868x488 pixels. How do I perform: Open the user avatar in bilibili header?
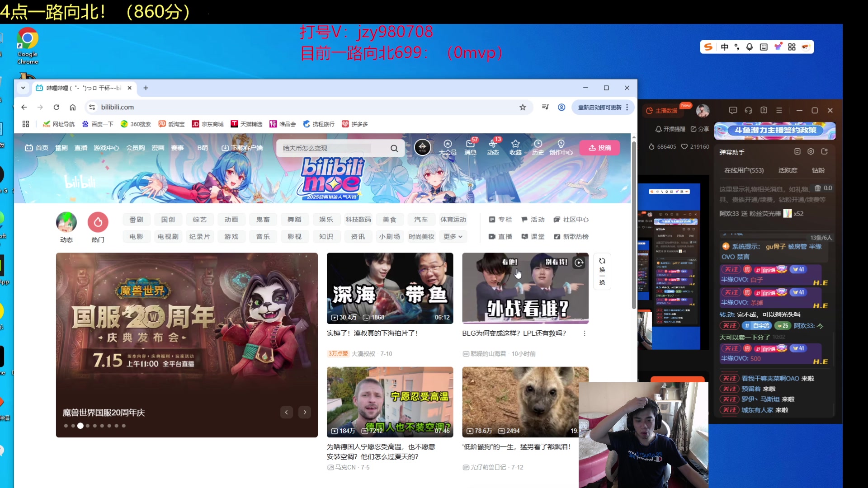click(423, 147)
